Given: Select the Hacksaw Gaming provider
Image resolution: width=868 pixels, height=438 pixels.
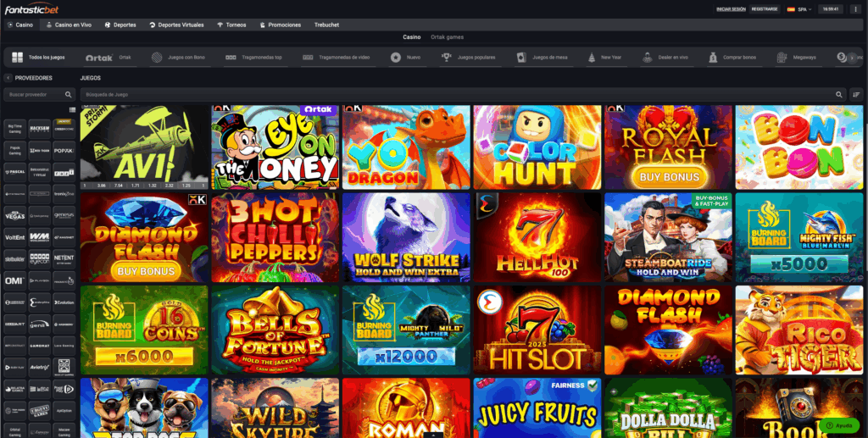Looking at the screenshot, I should [x=39, y=128].
